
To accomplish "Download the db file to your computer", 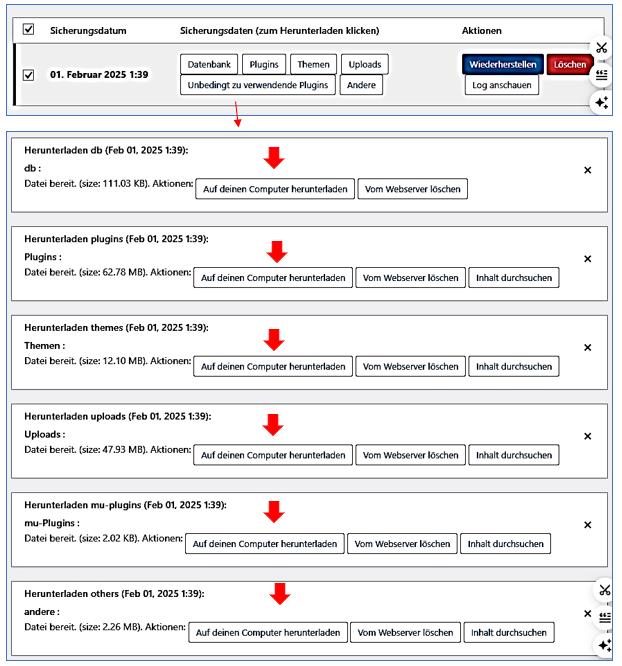I will 274,190.
